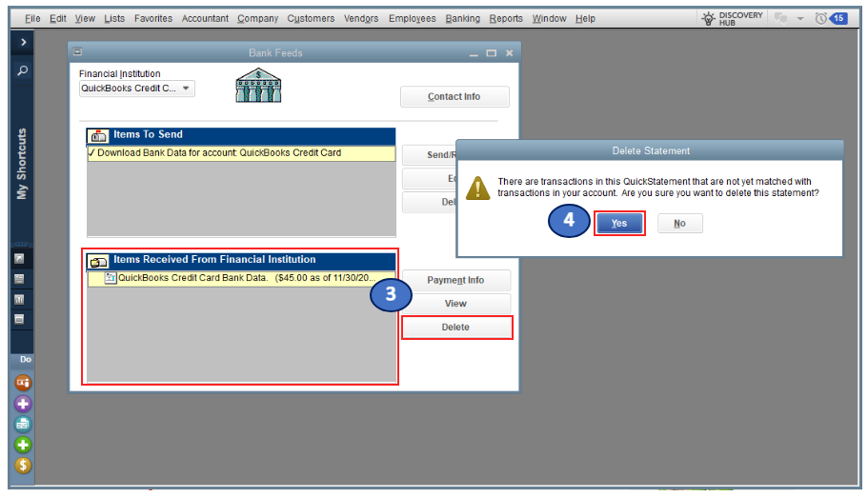This screenshot has width=868, height=497.
Task: Confirm deletion with the Yes button
Action: point(619,223)
